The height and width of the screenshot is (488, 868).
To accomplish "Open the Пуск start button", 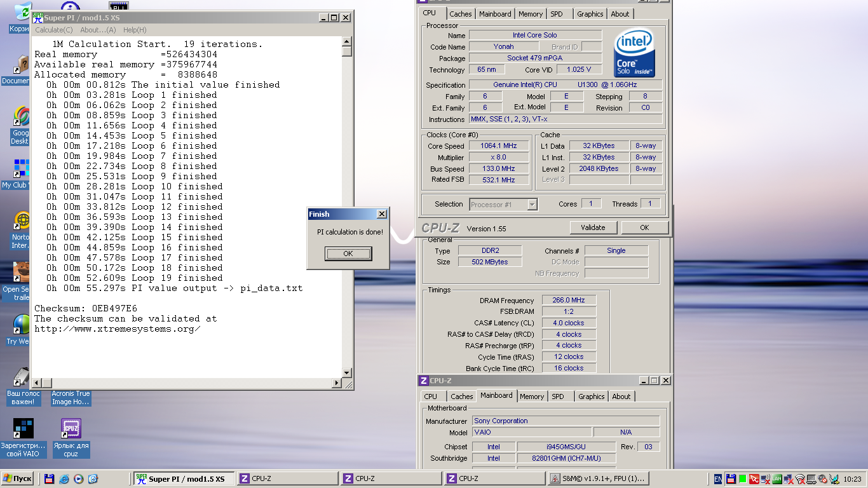I will (18, 478).
